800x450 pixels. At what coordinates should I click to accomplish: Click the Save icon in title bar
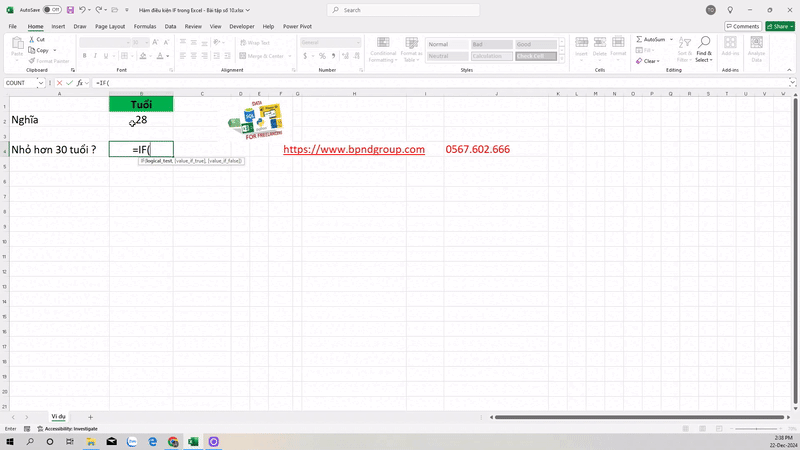70,10
